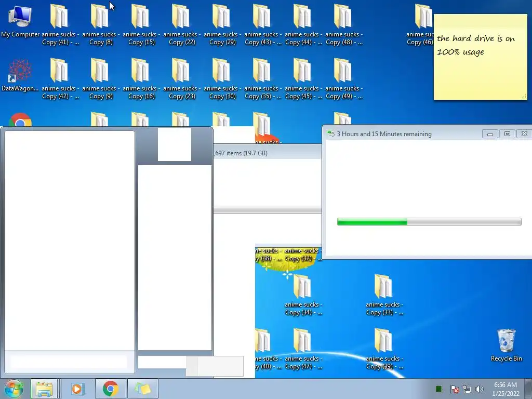Click the taskbar clock showing 6:56 AM

coord(506,389)
